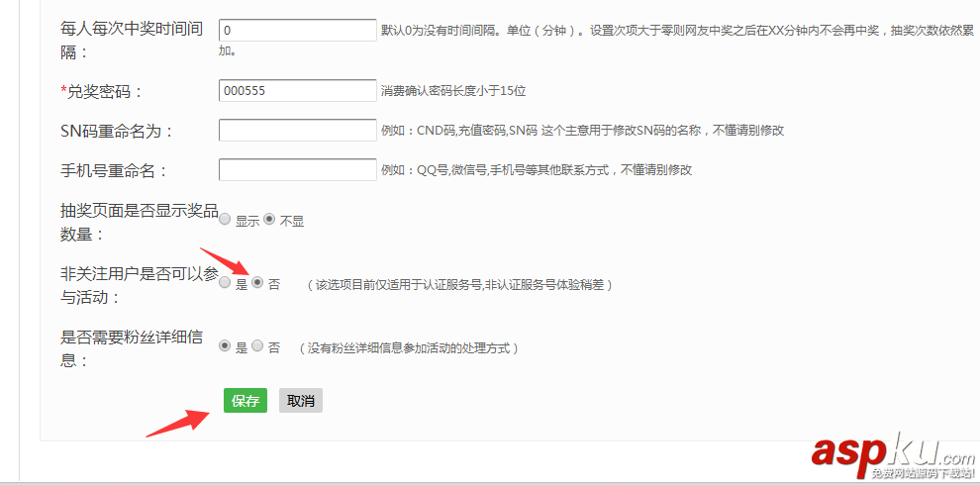Choose 否 for 非关注用户是否可以参与活动

coord(257,282)
